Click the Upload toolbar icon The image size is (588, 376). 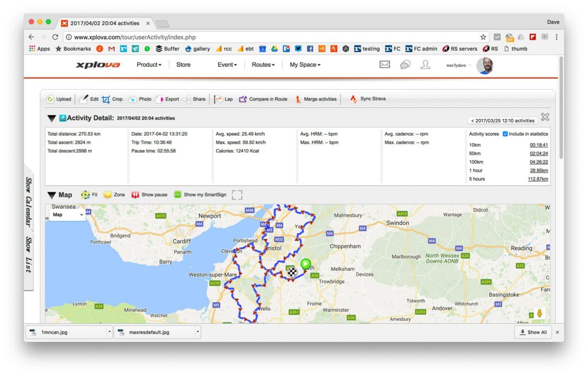pos(50,99)
